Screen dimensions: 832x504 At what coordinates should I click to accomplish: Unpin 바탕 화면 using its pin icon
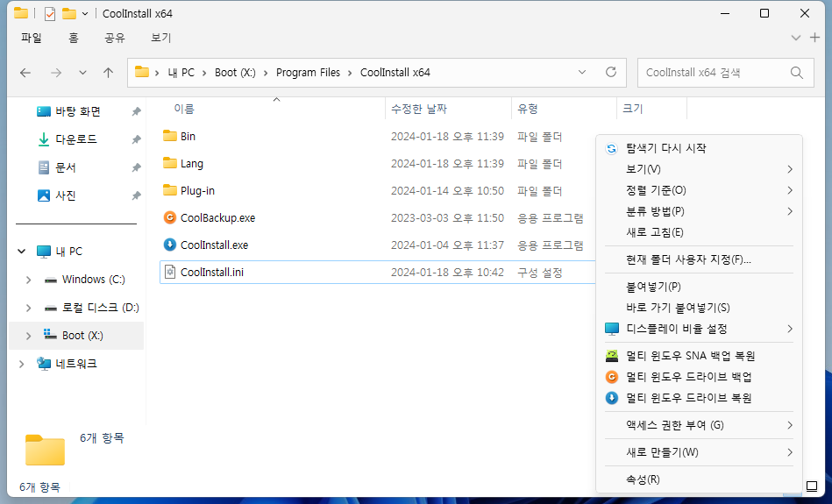(x=137, y=111)
